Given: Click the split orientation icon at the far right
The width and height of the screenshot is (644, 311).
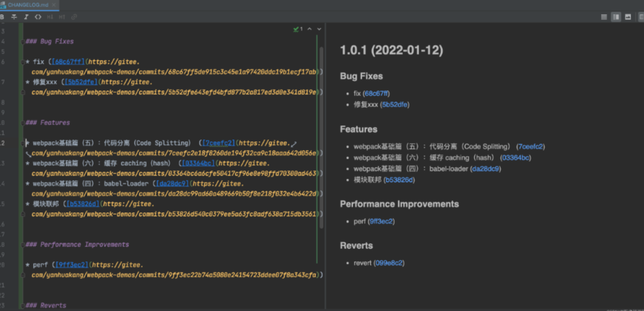Looking at the screenshot, I should point(641,17).
